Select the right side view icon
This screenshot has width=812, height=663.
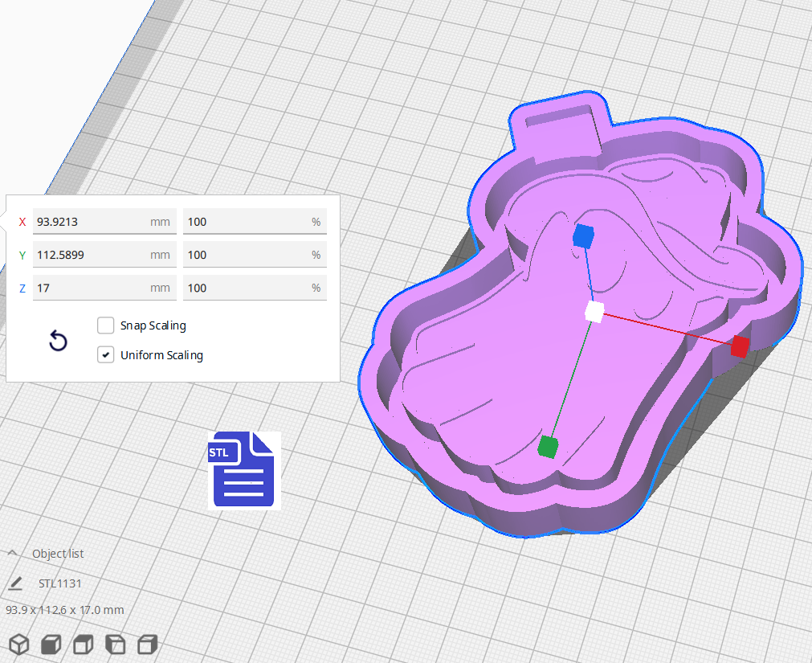click(146, 645)
